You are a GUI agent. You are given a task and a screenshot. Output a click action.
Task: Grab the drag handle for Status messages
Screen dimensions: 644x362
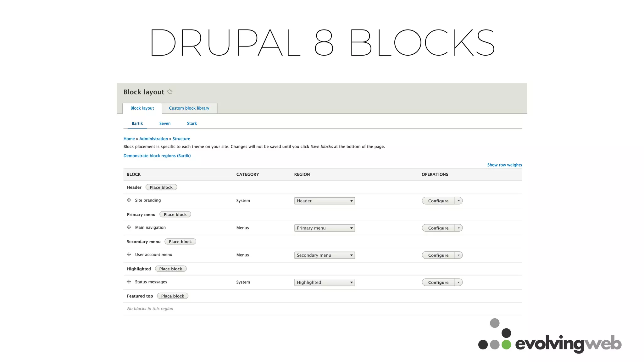[129, 282]
